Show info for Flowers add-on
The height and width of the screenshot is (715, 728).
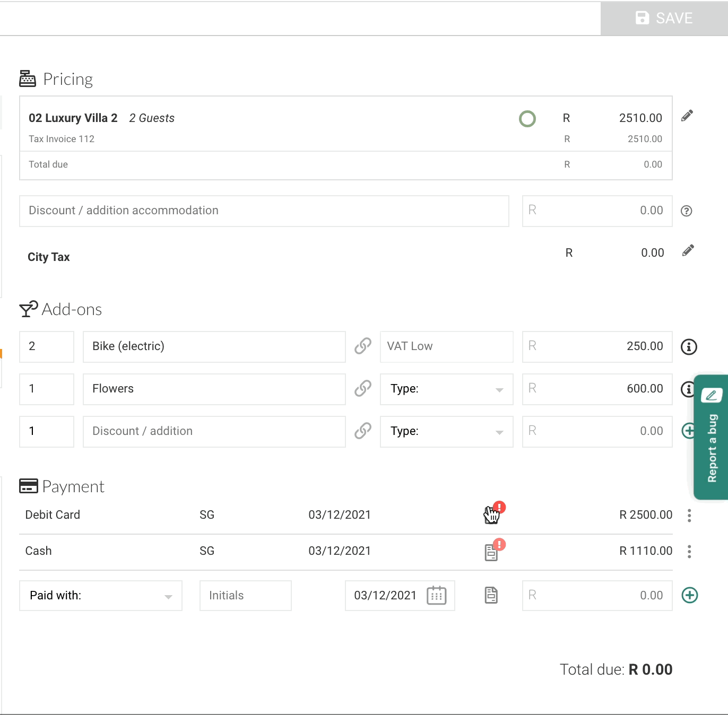coord(688,389)
